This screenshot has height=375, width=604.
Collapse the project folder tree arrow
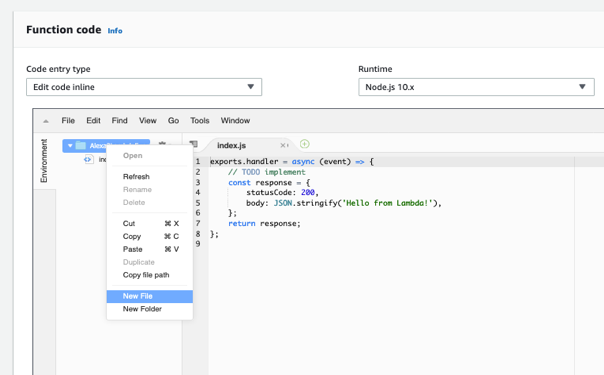[70, 146]
